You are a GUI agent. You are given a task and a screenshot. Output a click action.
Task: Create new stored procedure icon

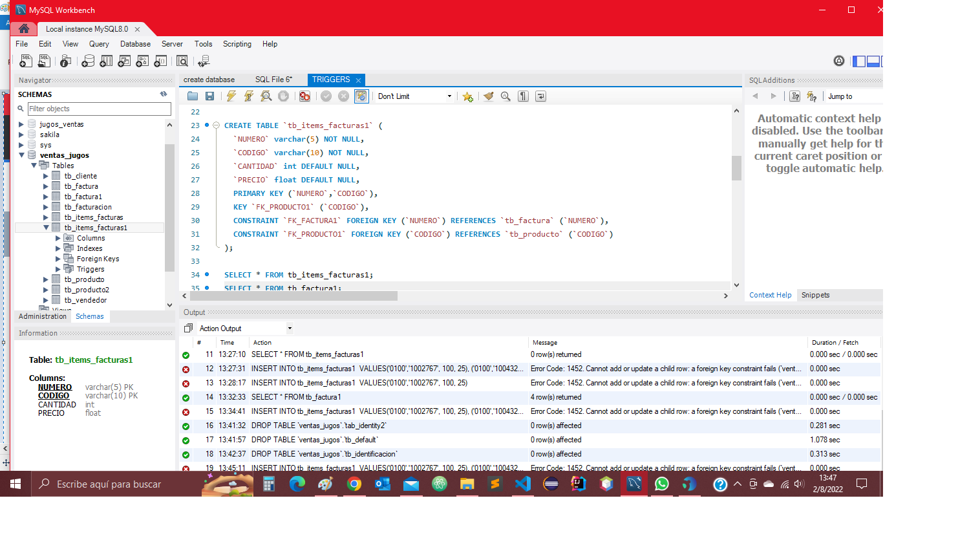(x=142, y=61)
